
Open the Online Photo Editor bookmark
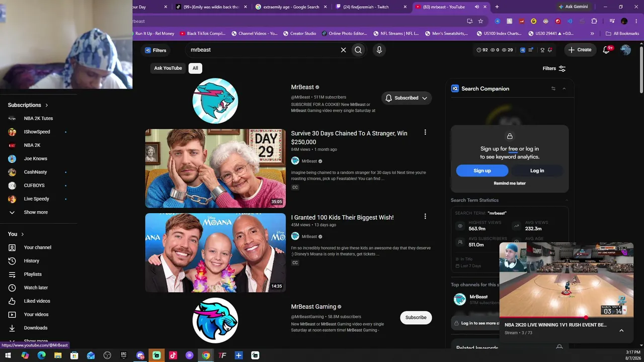pos(345,34)
